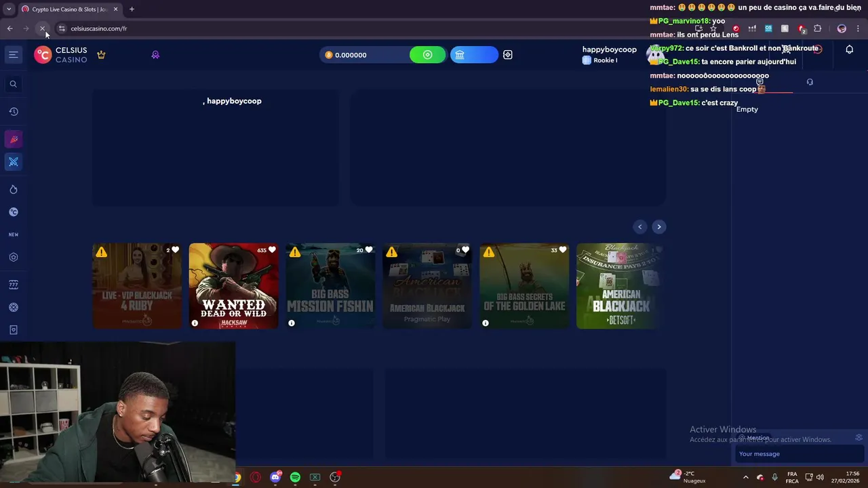Screen dimensions: 868x488
Task: Open Pragmatic Play American Blackjack game
Action: click(427, 286)
